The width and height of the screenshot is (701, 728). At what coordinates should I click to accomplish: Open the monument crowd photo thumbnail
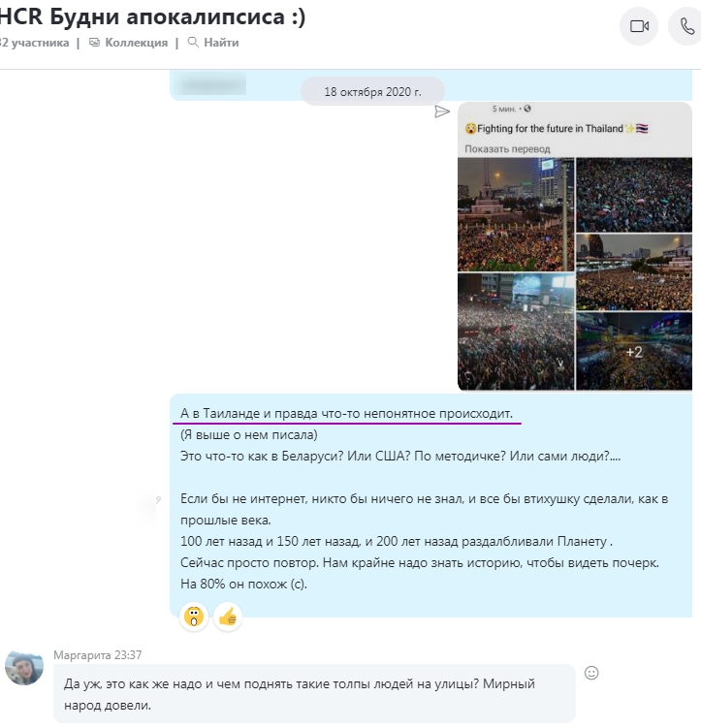pos(516,214)
